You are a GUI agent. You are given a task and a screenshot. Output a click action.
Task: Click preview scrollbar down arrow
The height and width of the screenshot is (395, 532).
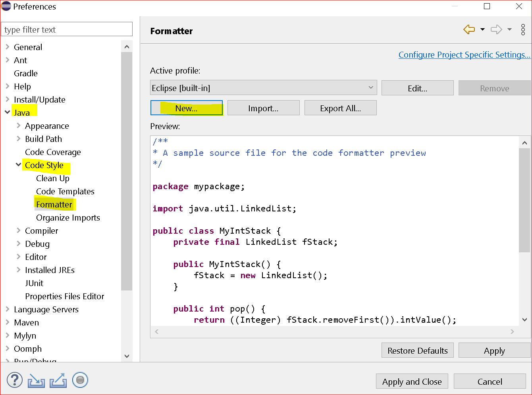coord(524,319)
